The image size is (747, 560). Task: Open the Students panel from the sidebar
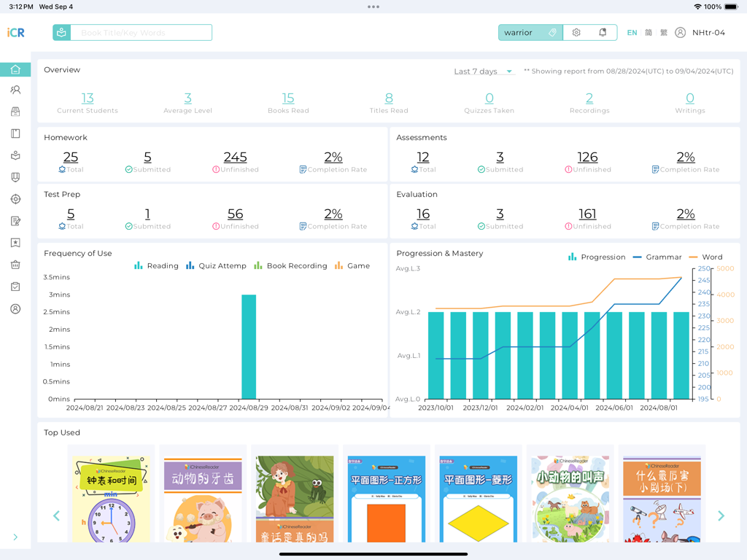point(15,90)
